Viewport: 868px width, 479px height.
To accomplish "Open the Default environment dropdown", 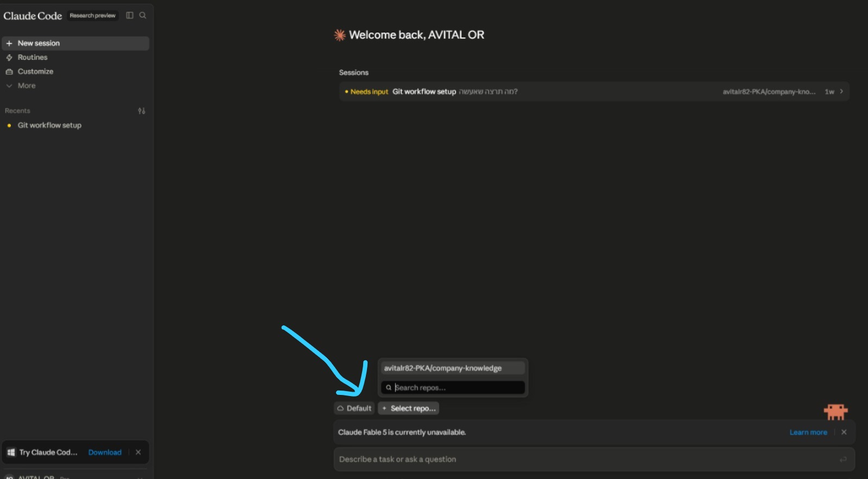I will click(354, 408).
